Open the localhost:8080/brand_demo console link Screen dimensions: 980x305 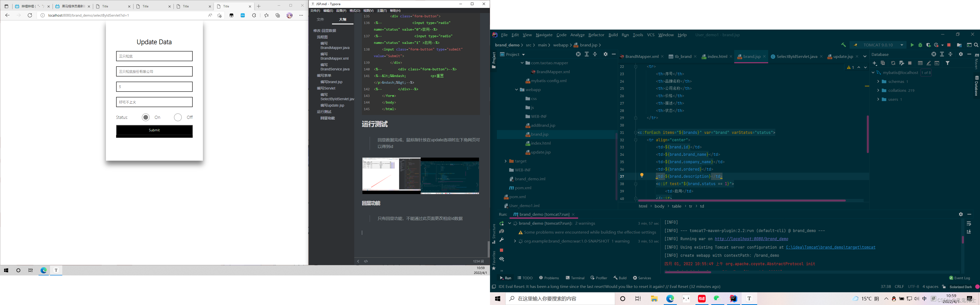(x=751, y=239)
